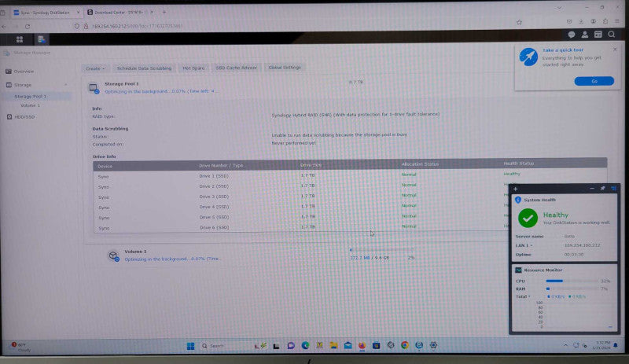Image resolution: width=629 pixels, height=364 pixels.
Task: Toggle the DSM widgets panel icon
Action: pos(598,35)
